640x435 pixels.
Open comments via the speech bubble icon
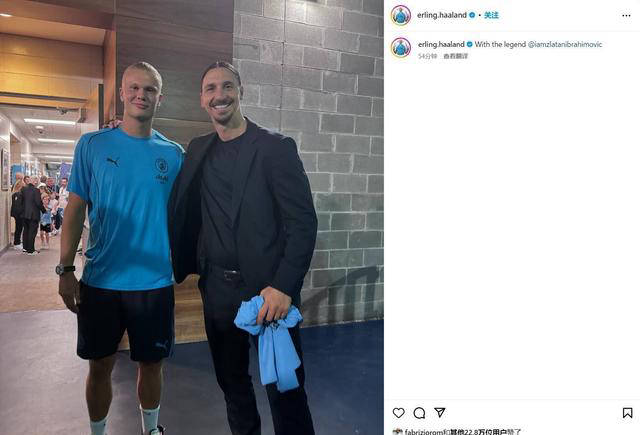[419, 413]
